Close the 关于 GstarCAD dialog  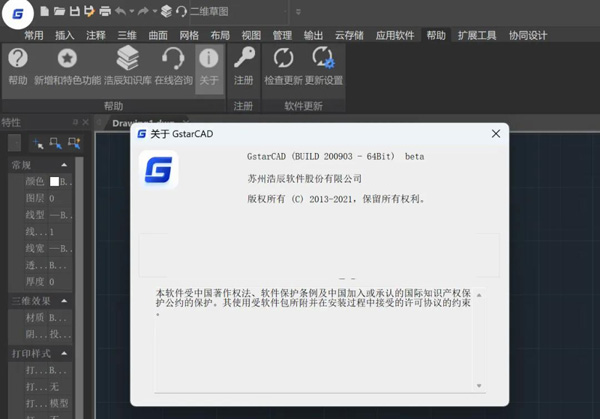(496, 134)
